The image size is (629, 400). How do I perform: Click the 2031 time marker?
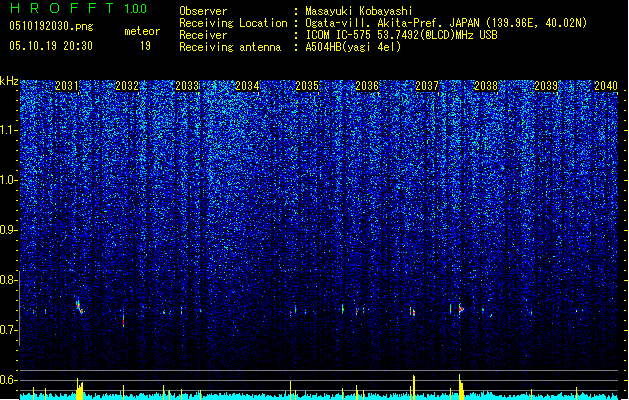coord(67,86)
